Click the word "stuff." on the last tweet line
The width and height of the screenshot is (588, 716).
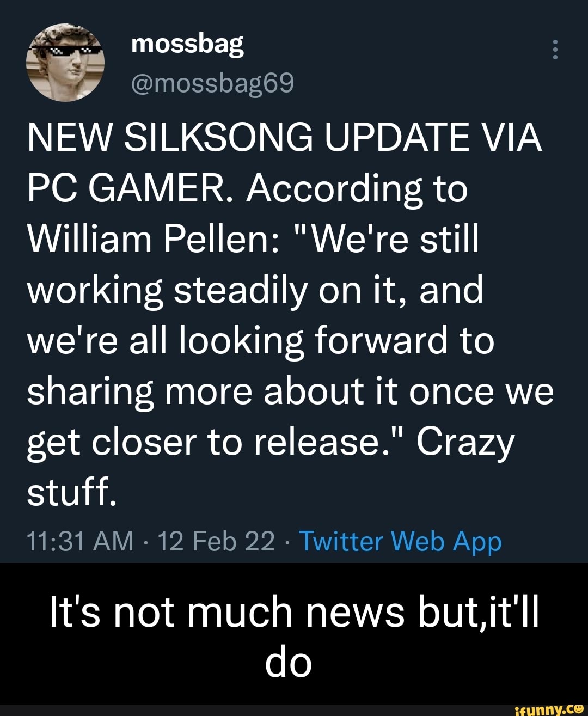click(x=71, y=492)
